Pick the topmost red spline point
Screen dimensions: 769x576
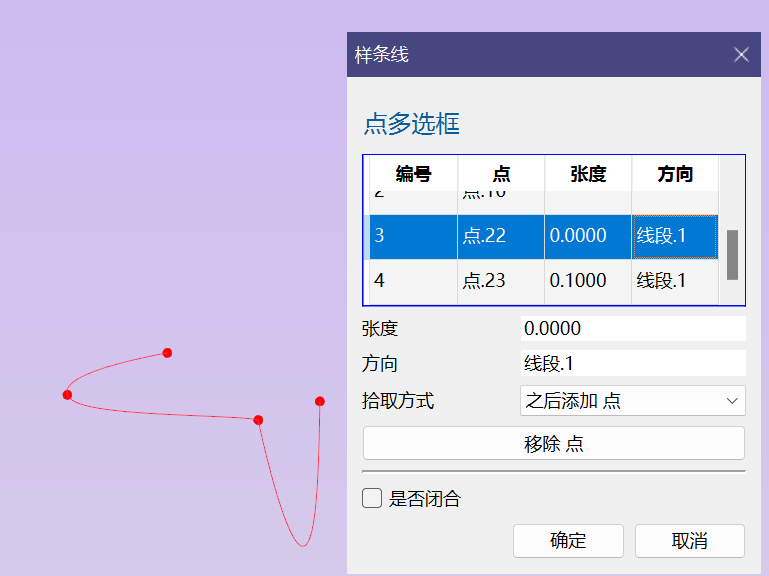(167, 352)
